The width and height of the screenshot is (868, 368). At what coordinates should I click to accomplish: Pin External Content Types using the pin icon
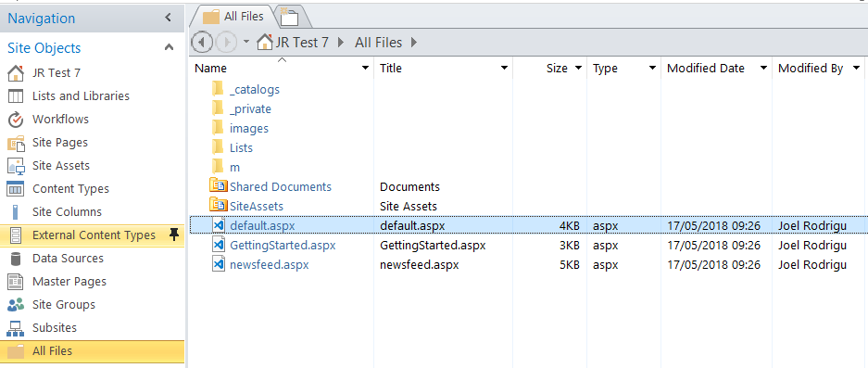tap(174, 235)
